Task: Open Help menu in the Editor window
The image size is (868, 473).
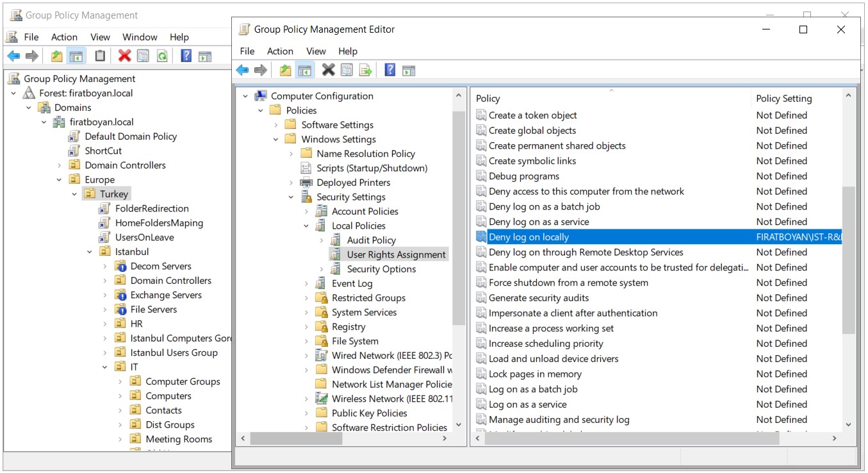Action: [348, 51]
